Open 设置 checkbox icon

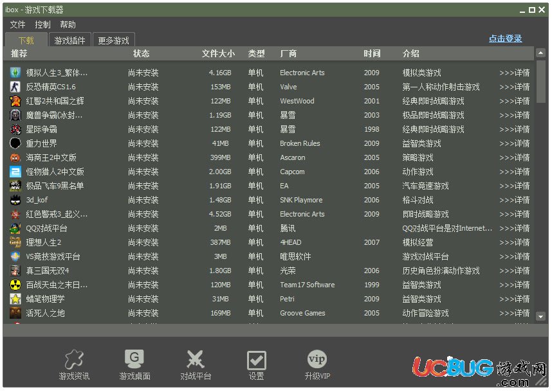[256, 361]
